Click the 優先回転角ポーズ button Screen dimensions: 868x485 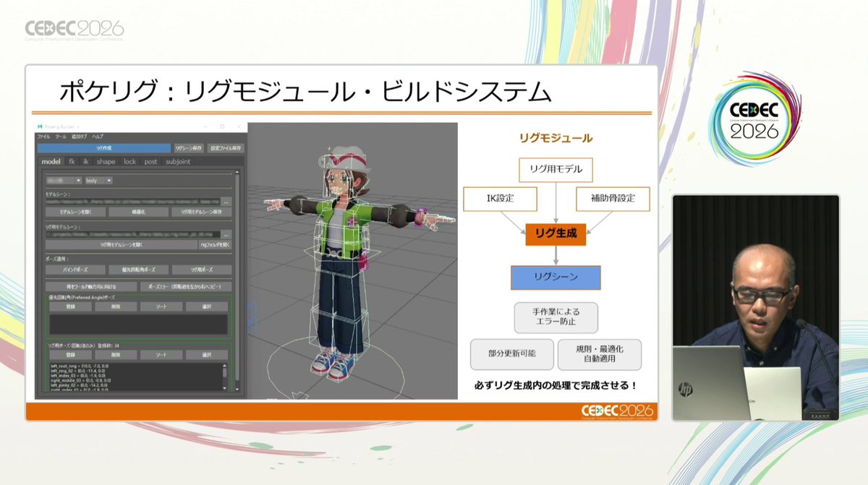point(138,269)
